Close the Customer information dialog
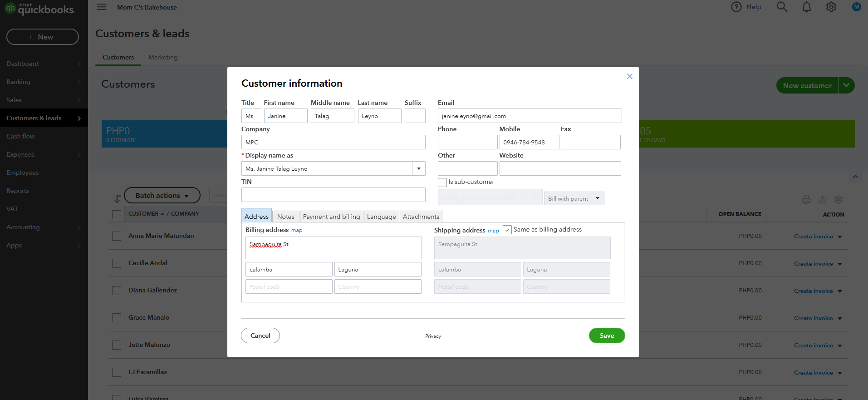The height and width of the screenshot is (400, 868). pos(629,76)
